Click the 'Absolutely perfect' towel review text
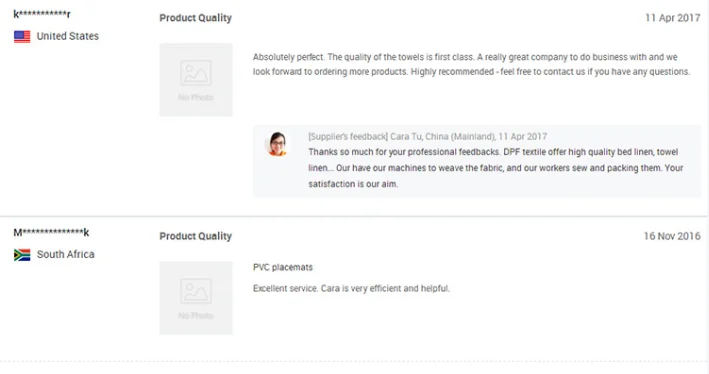The image size is (709, 374). (x=472, y=64)
